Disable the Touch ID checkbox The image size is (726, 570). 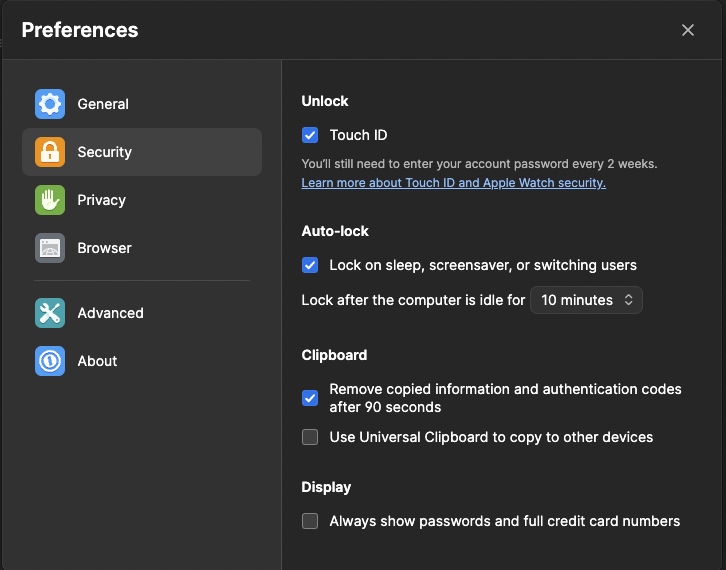310,135
